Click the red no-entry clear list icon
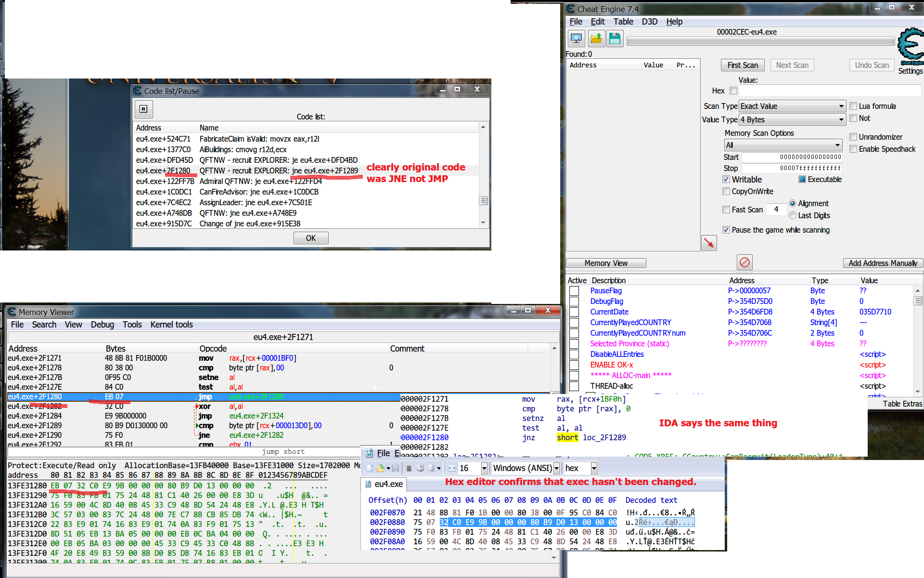 coord(744,263)
